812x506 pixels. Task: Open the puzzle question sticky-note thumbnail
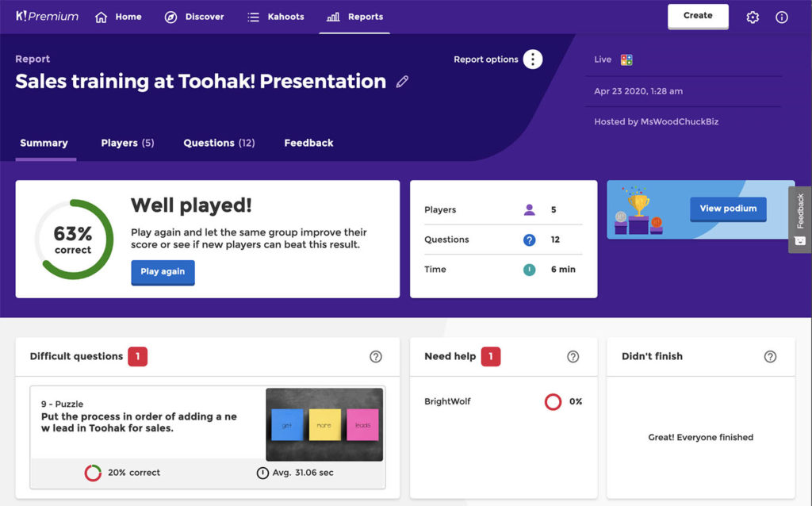tap(324, 425)
